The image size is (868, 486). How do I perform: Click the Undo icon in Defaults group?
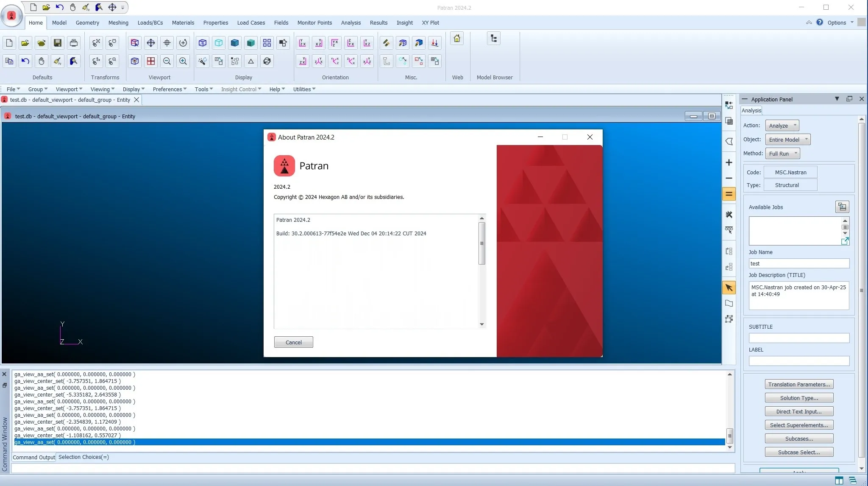(25, 61)
